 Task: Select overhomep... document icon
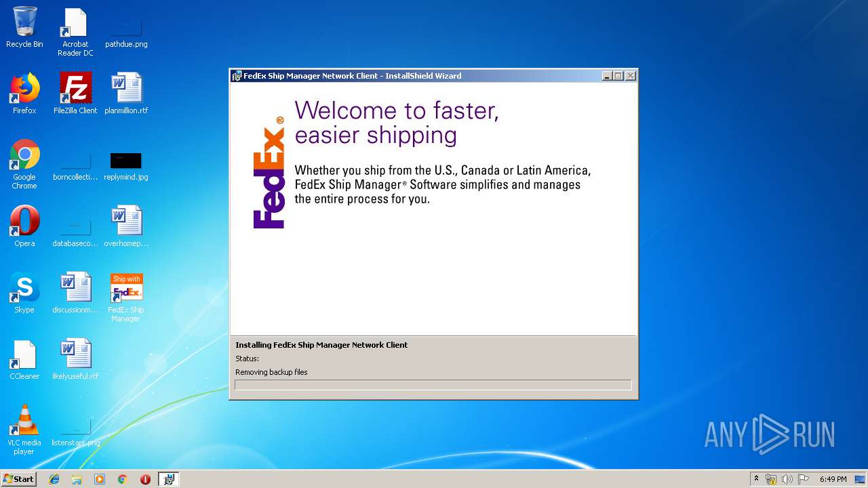tap(126, 226)
